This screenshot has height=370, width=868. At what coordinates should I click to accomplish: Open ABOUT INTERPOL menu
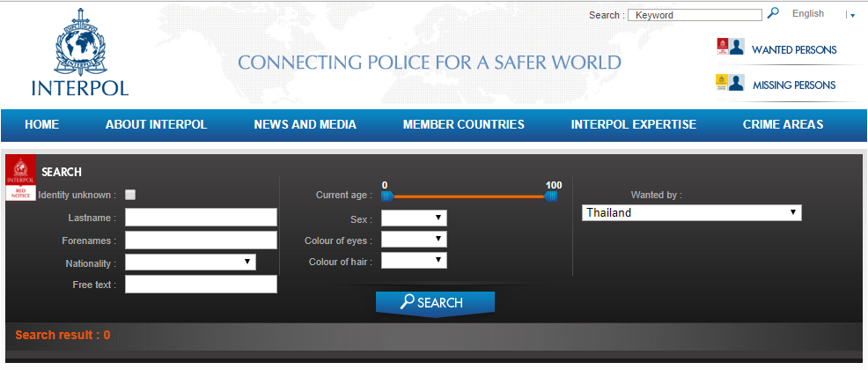pos(156,124)
